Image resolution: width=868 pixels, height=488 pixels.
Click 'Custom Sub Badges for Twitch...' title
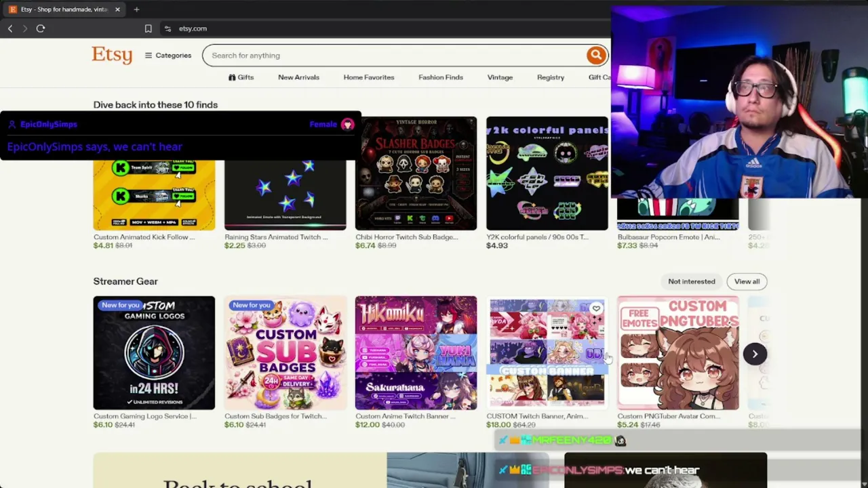coord(275,416)
